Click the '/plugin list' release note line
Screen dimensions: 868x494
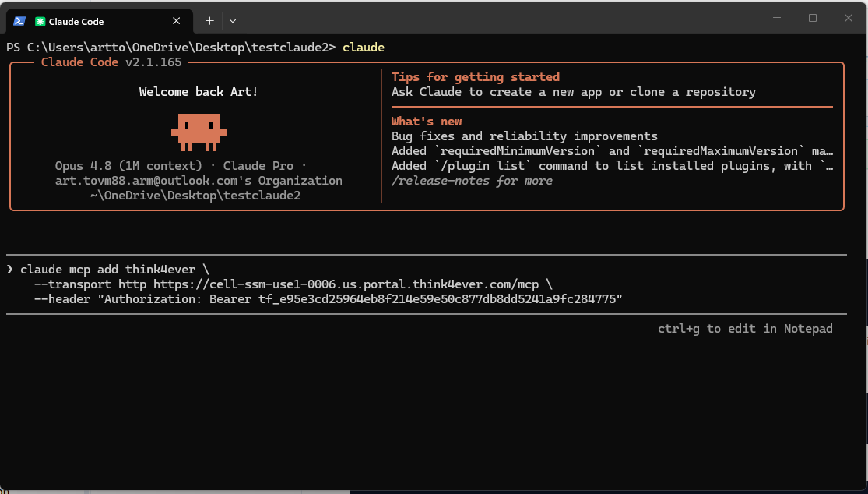click(x=612, y=166)
